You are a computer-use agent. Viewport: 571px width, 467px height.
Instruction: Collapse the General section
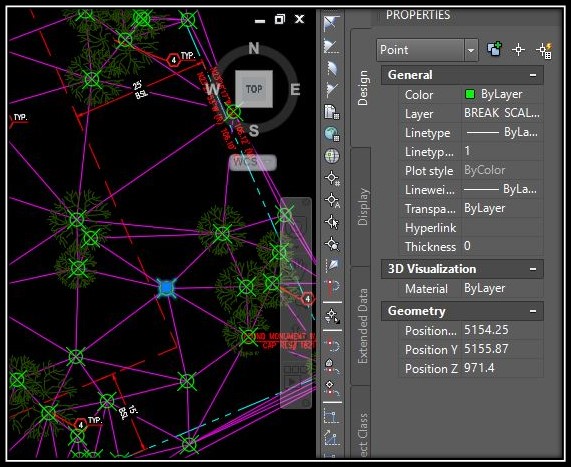pyautogui.click(x=533, y=75)
